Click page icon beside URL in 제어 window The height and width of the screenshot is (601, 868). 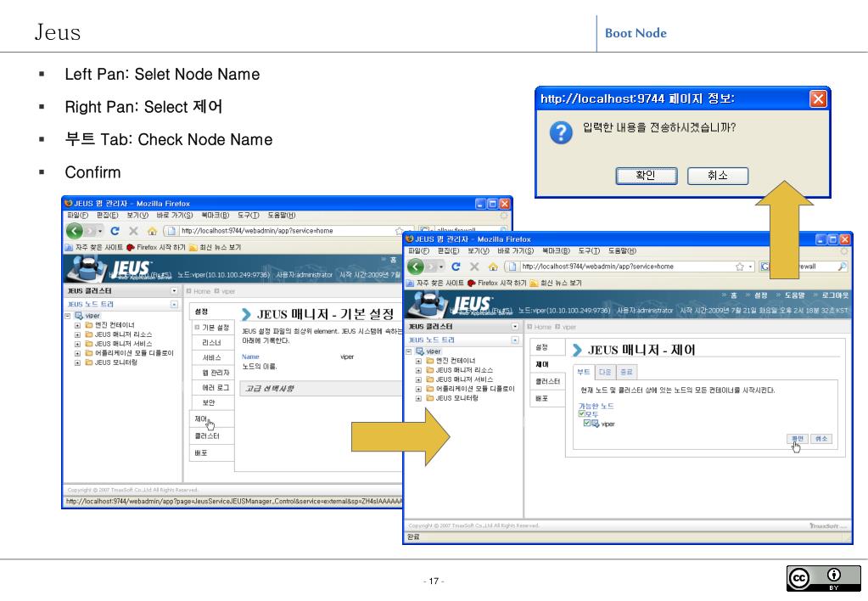point(512,267)
